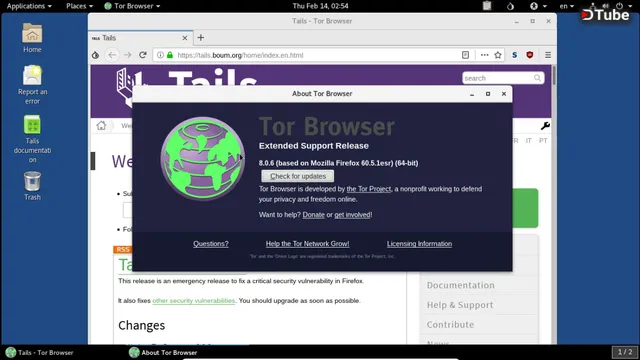Viewport: 640px width, 360px height.
Task: Click Help & Support in Tails sidebar
Action: point(460,305)
